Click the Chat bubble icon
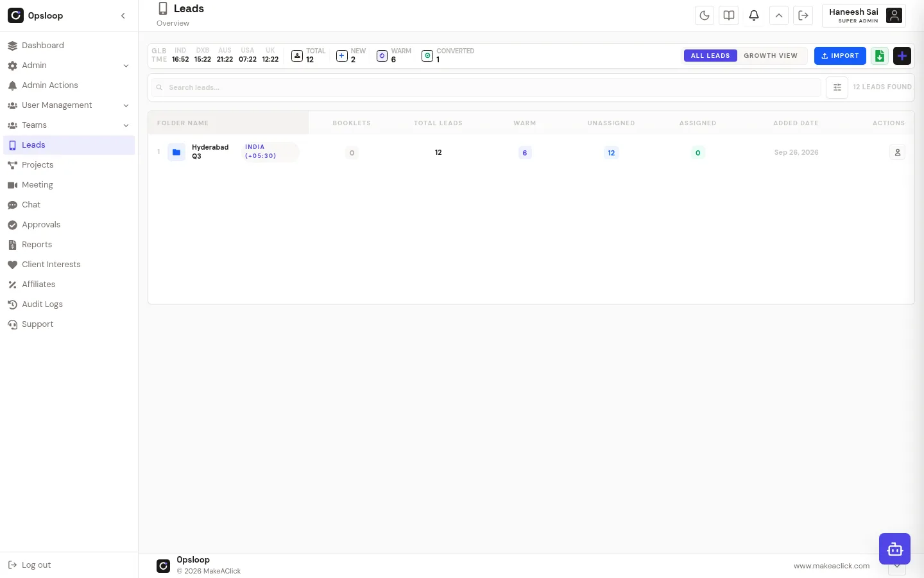 click(12, 205)
